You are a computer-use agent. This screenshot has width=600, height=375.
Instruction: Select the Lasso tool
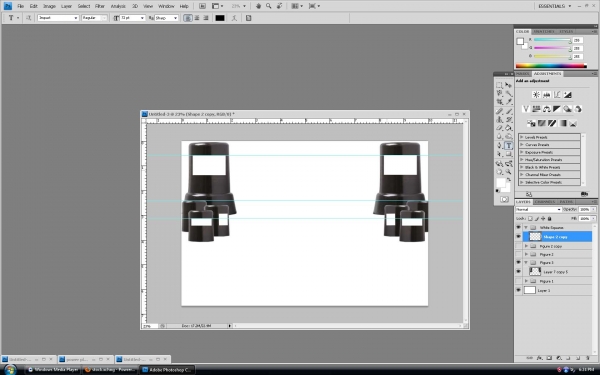tap(499, 93)
